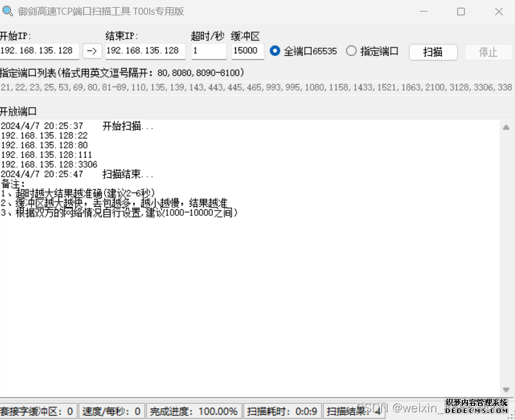Click the 缓冲区 field showing 15000
Viewport: 515px width, 420px height.
[248, 51]
